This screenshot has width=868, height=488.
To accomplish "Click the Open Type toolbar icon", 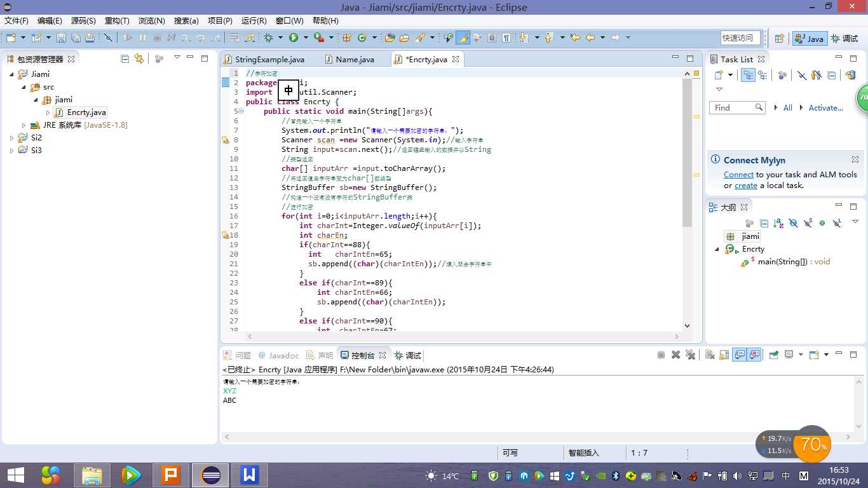I will (x=390, y=38).
